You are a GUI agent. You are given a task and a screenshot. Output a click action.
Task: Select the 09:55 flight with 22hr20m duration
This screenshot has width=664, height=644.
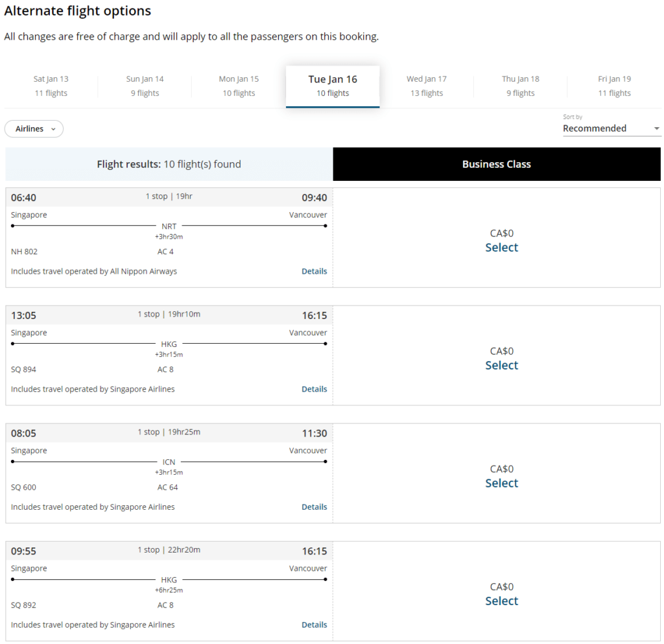[501, 601]
